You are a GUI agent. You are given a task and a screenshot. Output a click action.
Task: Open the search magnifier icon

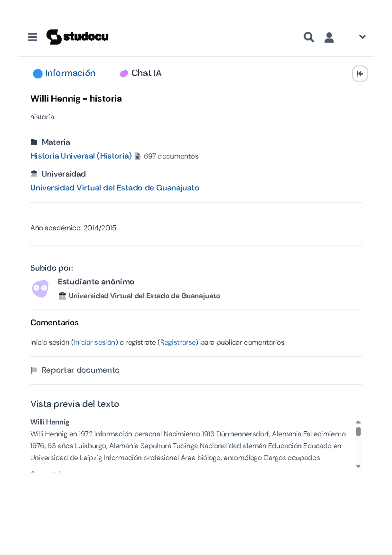click(x=308, y=37)
